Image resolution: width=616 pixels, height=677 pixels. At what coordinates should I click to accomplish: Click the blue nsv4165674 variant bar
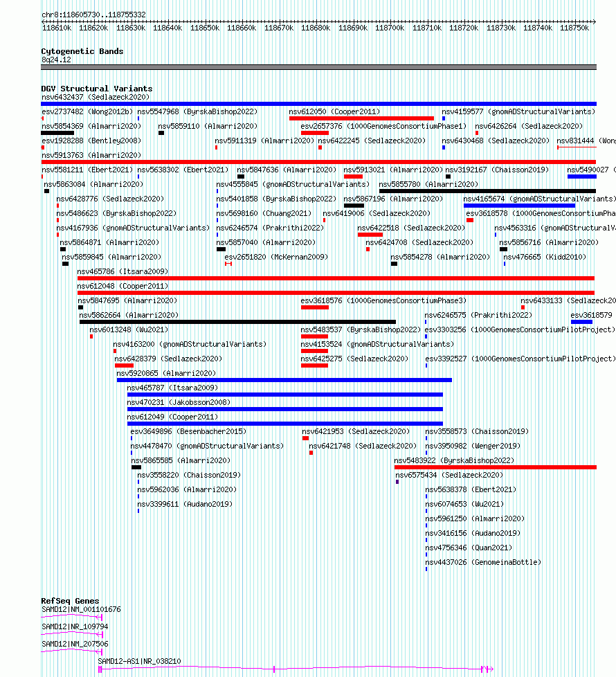click(x=519, y=206)
